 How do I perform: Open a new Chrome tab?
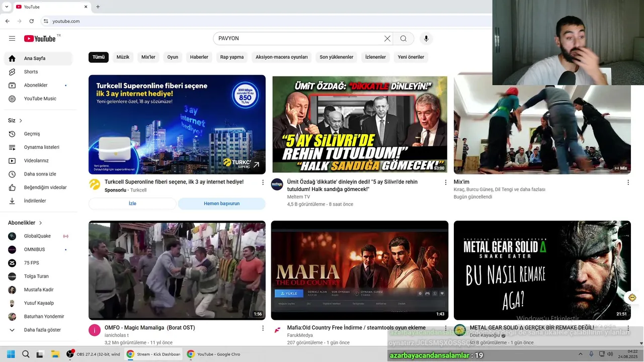98,7
